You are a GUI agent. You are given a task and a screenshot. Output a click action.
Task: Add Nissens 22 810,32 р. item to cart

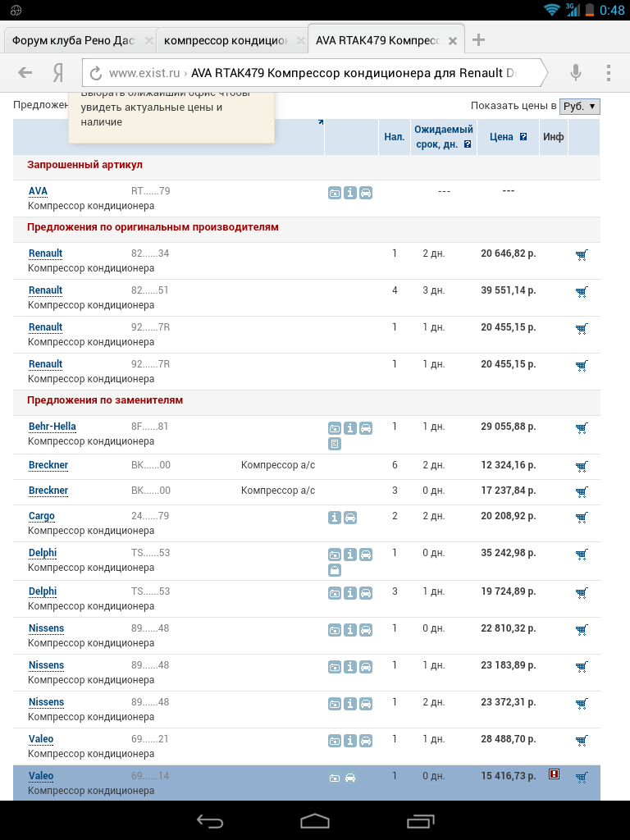coord(582,629)
